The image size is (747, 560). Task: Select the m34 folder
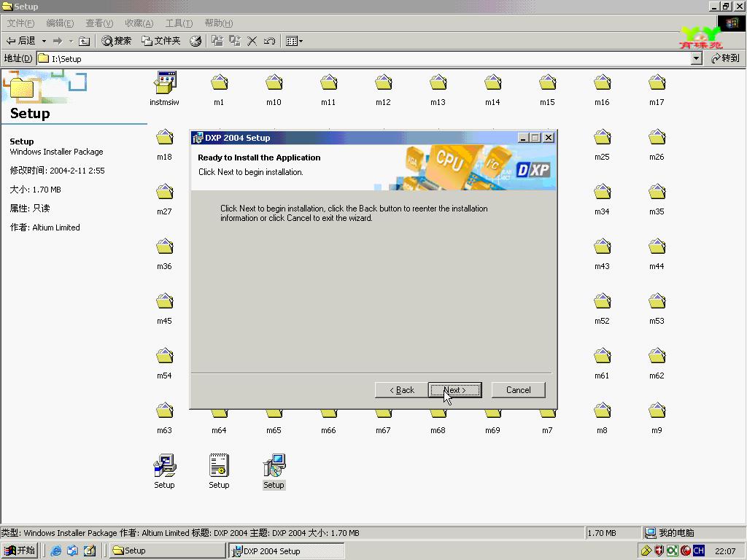tap(602, 198)
